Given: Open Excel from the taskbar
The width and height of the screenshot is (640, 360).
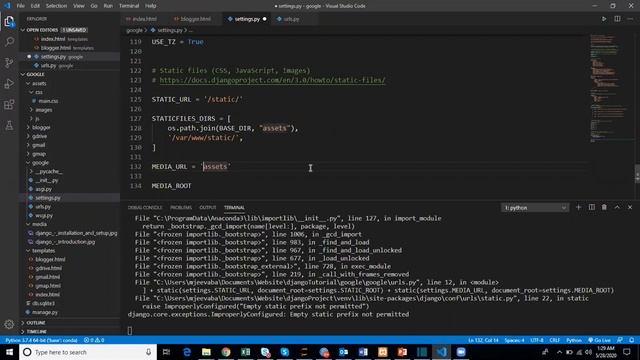Looking at the screenshot, I should coord(245,352).
